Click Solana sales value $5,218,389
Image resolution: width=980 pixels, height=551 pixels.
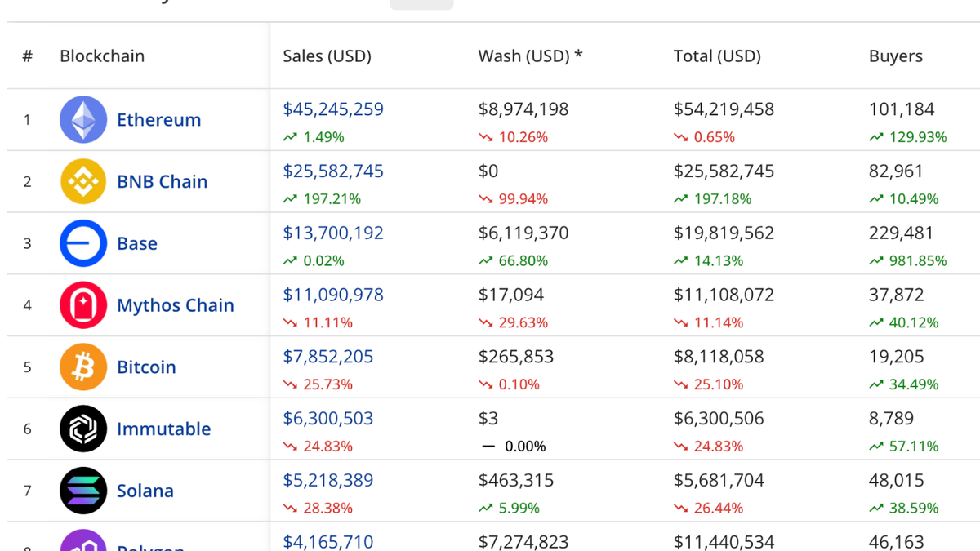point(328,480)
